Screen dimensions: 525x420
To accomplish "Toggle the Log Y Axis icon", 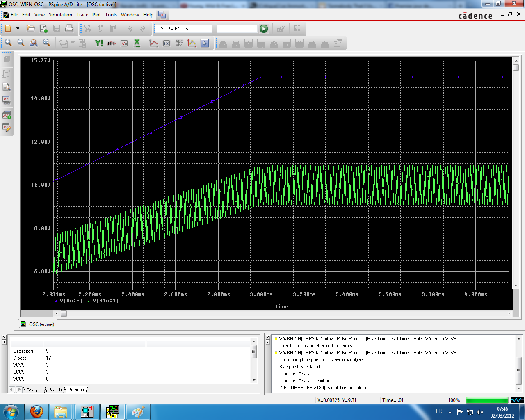I will tap(99, 43).
